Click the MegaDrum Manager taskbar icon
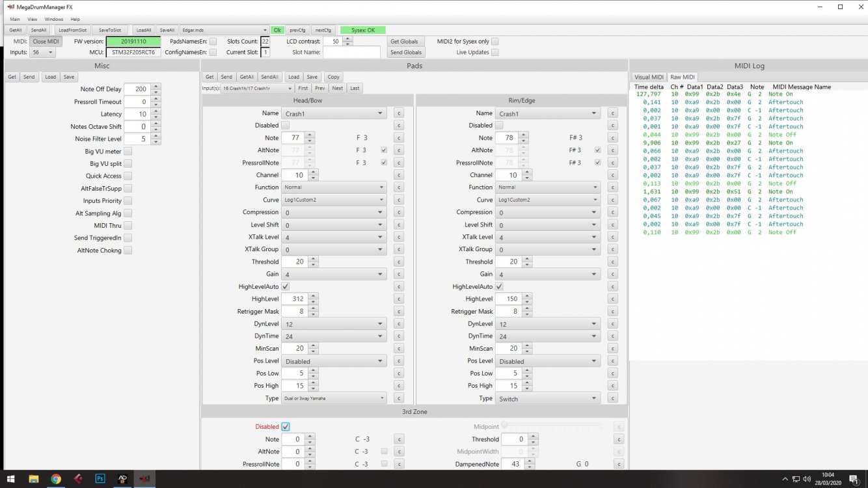The height and width of the screenshot is (488, 868). pos(144,478)
